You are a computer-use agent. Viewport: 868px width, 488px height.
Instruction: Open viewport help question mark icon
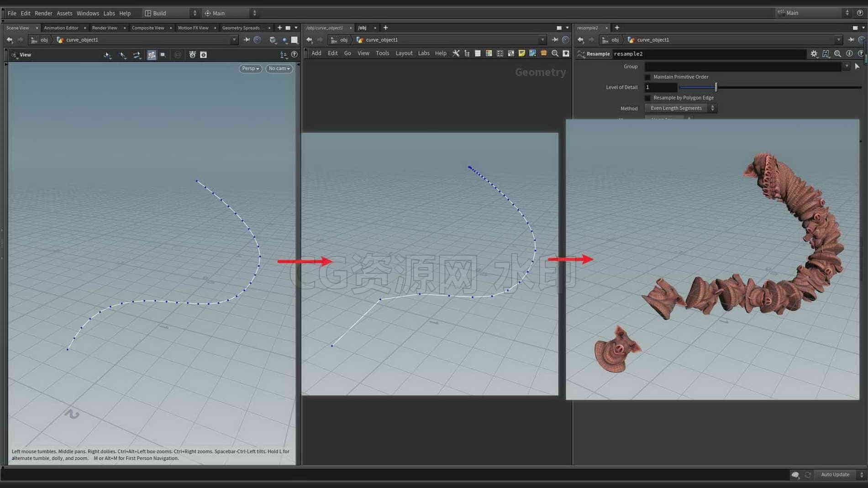(x=294, y=55)
